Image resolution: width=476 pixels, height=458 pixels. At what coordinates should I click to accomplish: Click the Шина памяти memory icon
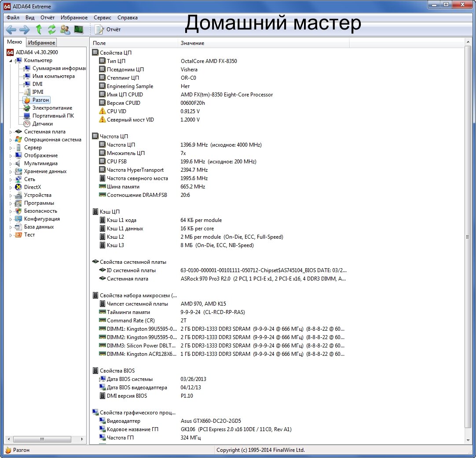[x=103, y=186]
